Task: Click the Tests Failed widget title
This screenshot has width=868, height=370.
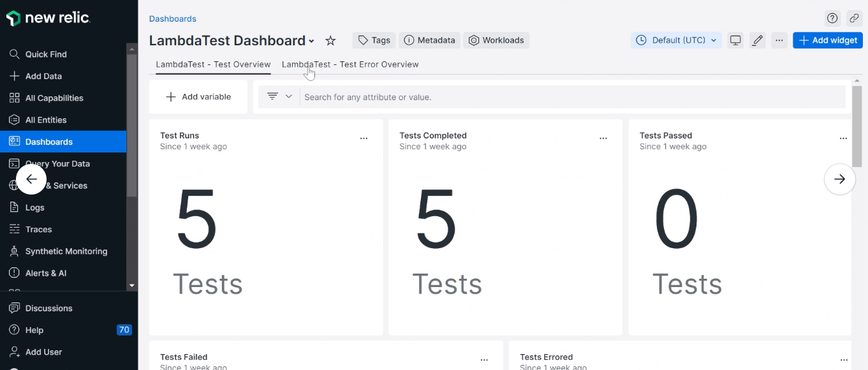Action: 184,357
